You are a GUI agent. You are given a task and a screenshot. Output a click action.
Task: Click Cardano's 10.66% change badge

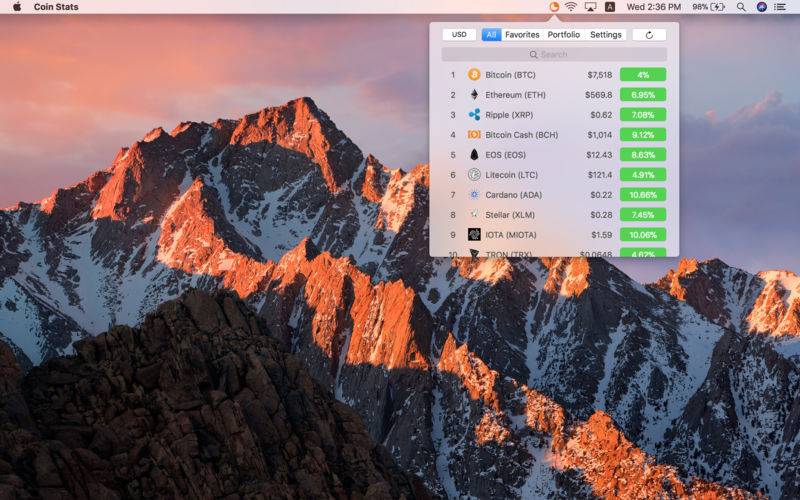[x=643, y=195]
